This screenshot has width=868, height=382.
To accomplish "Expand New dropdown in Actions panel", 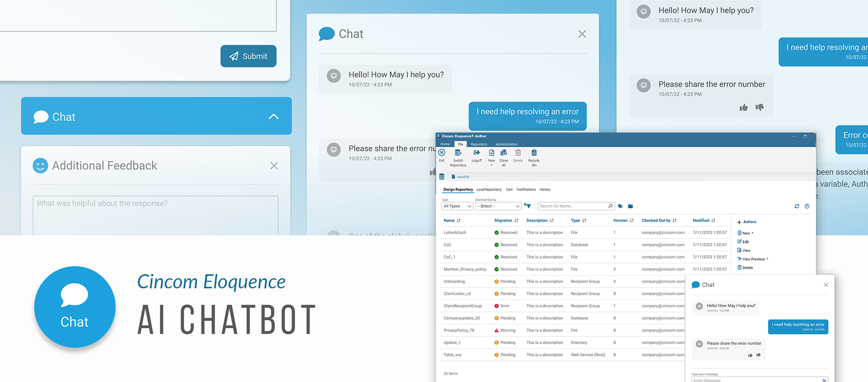I will click(752, 233).
